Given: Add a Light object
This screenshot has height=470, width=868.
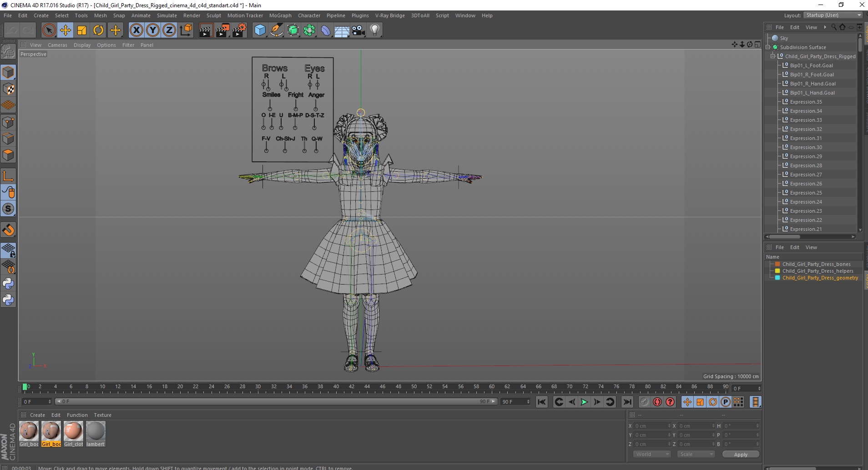Looking at the screenshot, I should pos(375,30).
